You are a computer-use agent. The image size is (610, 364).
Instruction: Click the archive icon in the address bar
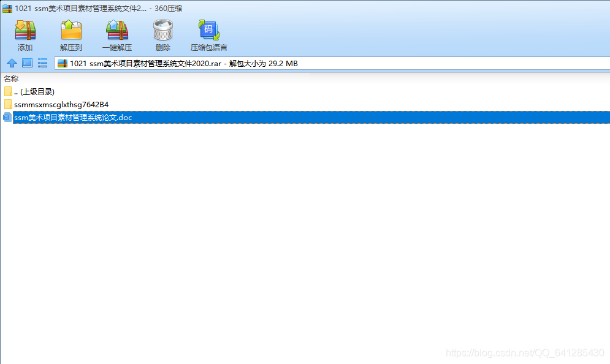pos(63,63)
